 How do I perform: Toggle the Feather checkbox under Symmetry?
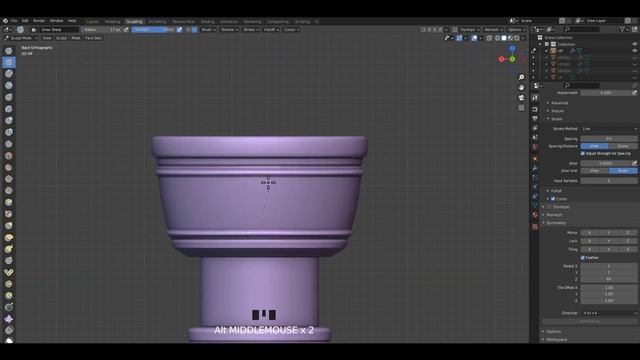(x=582, y=258)
